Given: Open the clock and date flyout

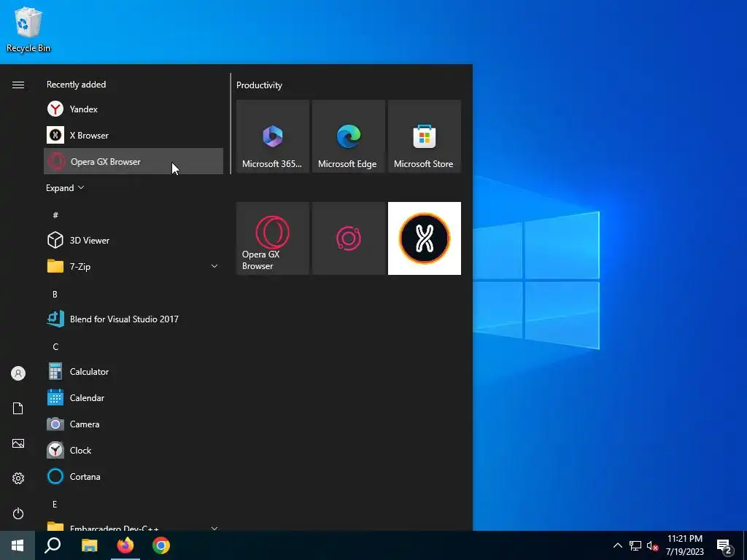Looking at the screenshot, I should [x=684, y=545].
